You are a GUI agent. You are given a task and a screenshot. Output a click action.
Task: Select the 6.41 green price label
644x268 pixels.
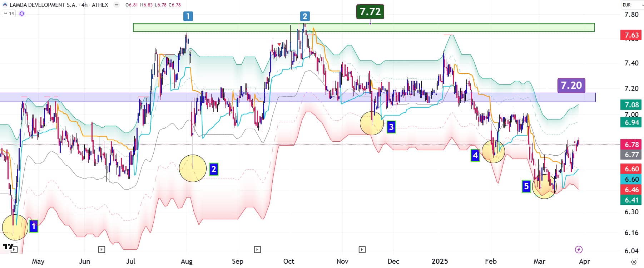[x=631, y=200]
